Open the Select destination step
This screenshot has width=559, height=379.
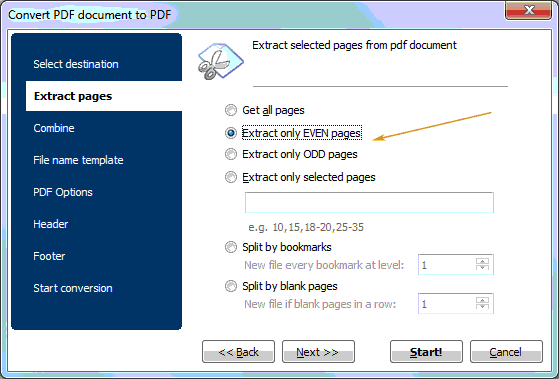(x=76, y=64)
